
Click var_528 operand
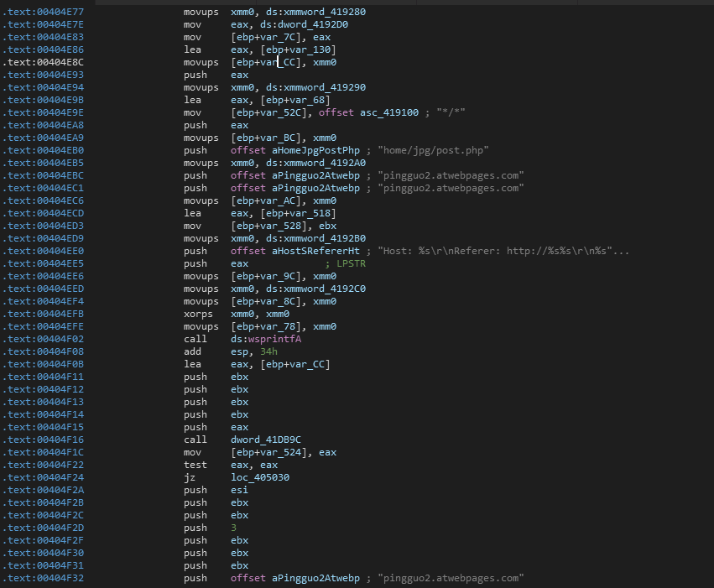[x=281, y=226]
